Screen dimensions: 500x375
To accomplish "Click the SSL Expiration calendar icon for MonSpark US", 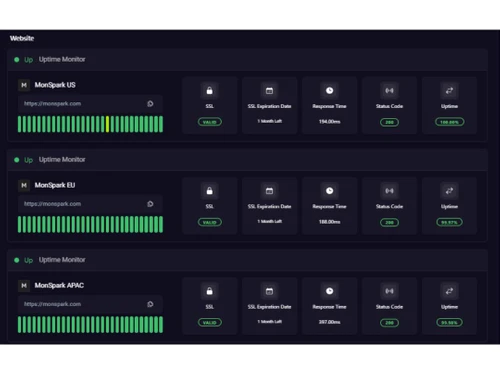I will coord(269,91).
